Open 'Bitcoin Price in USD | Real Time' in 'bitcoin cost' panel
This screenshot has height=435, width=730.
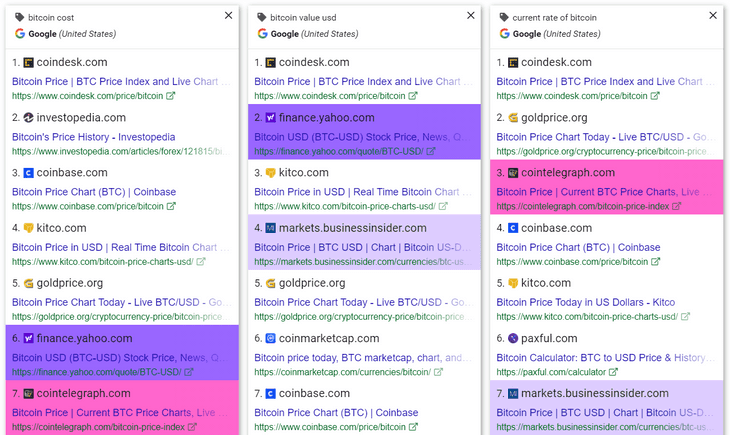click(x=121, y=247)
